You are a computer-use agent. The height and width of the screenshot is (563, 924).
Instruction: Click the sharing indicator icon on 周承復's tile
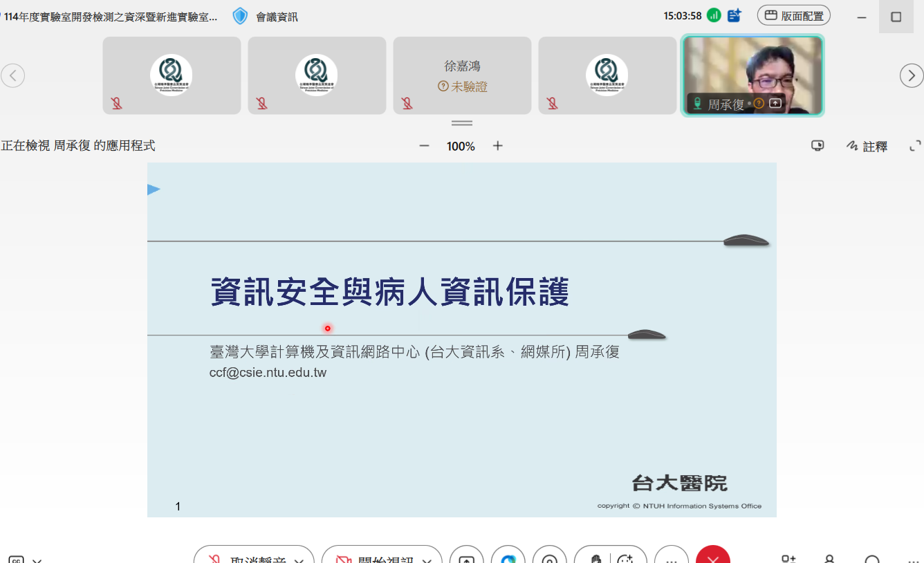[x=775, y=104]
